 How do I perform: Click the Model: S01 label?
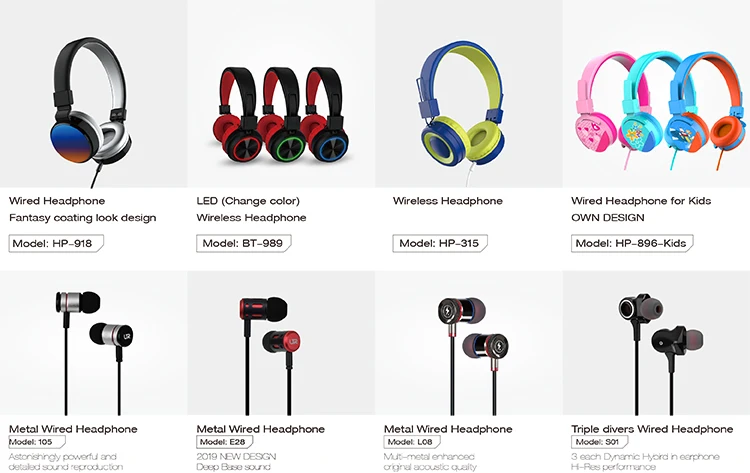point(599,442)
